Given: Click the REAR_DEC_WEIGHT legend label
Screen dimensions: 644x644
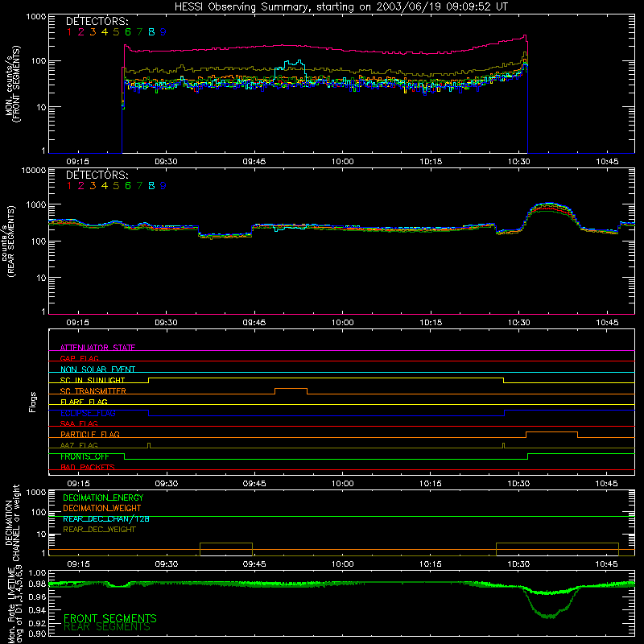Looking at the screenshot, I should click(99, 530).
